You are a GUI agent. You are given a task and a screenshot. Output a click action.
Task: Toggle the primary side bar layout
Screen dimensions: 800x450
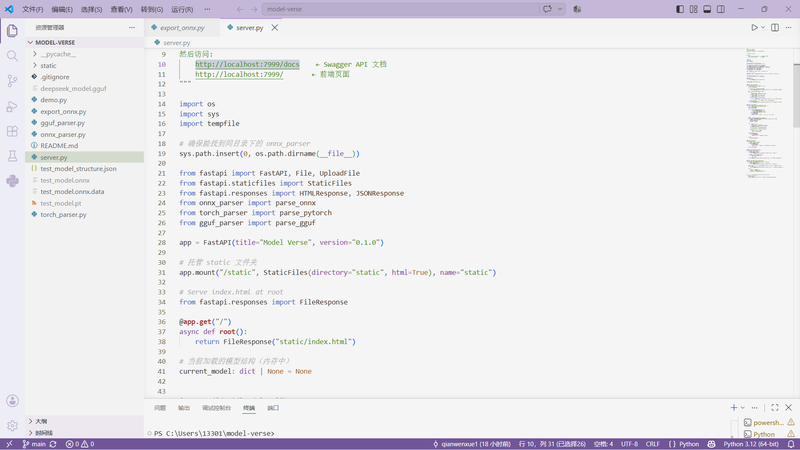coord(680,9)
